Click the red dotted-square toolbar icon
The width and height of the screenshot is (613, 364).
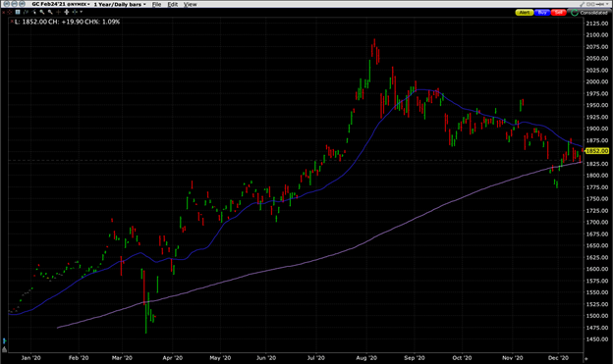[x=10, y=12]
